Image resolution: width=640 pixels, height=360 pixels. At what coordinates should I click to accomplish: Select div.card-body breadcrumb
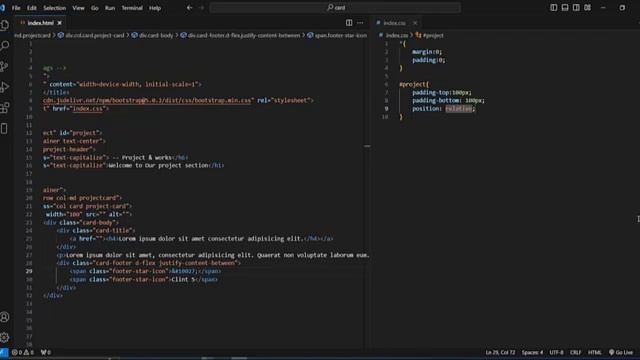tap(156, 36)
